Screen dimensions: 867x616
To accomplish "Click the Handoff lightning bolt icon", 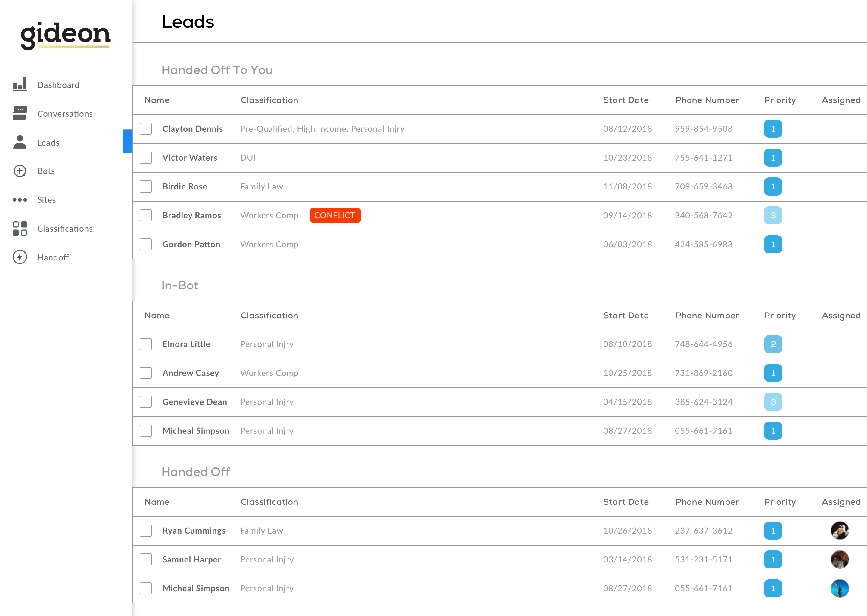I will tap(20, 257).
